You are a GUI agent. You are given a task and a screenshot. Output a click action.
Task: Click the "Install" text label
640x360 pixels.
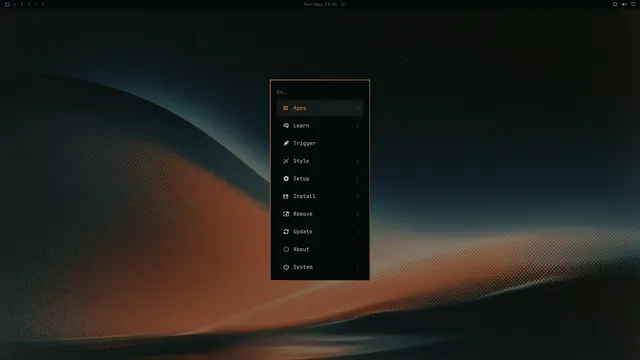(x=304, y=196)
